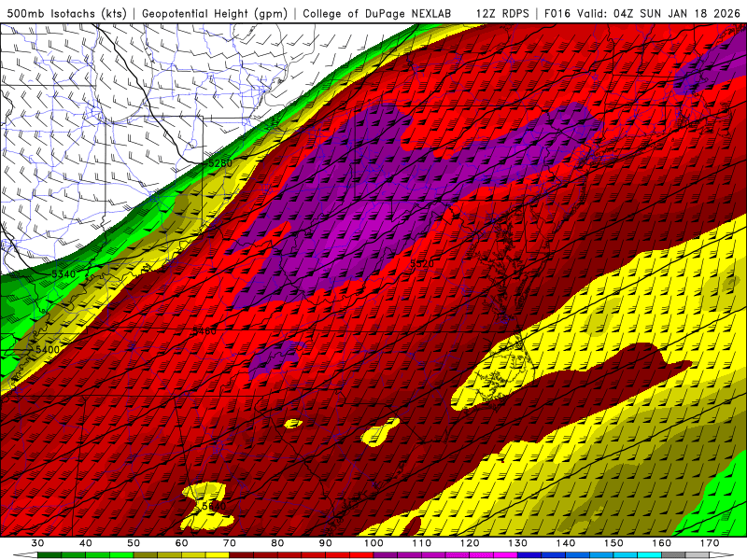The image size is (747, 560).
Task: Click the 5340 height contour label
Action: (x=63, y=273)
